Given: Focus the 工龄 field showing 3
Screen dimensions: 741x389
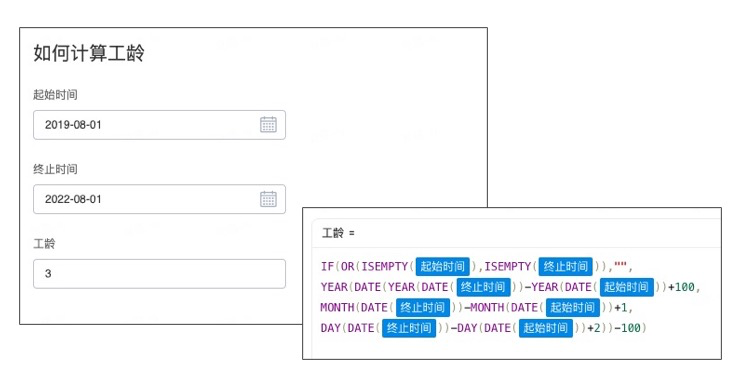Looking at the screenshot, I should pyautogui.click(x=159, y=274).
